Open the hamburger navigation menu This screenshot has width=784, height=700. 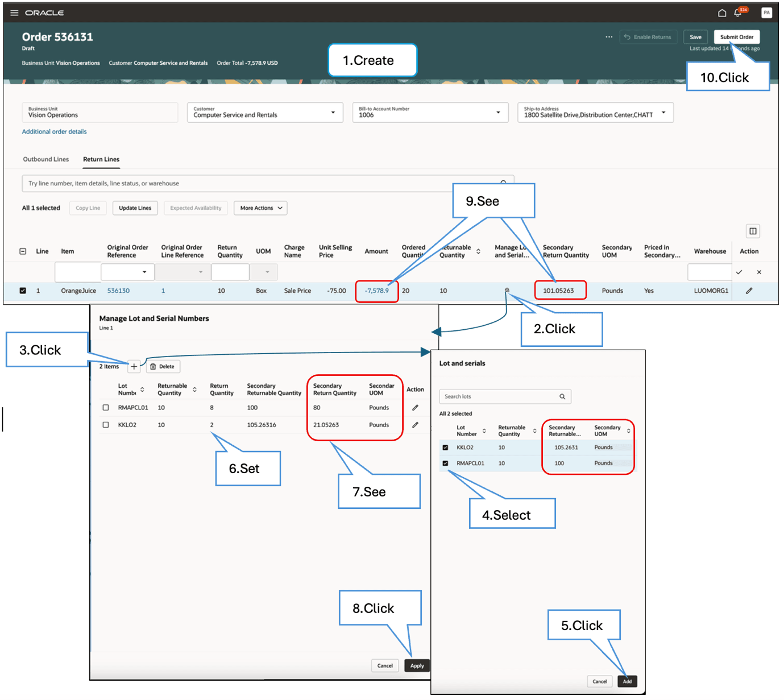(14, 13)
